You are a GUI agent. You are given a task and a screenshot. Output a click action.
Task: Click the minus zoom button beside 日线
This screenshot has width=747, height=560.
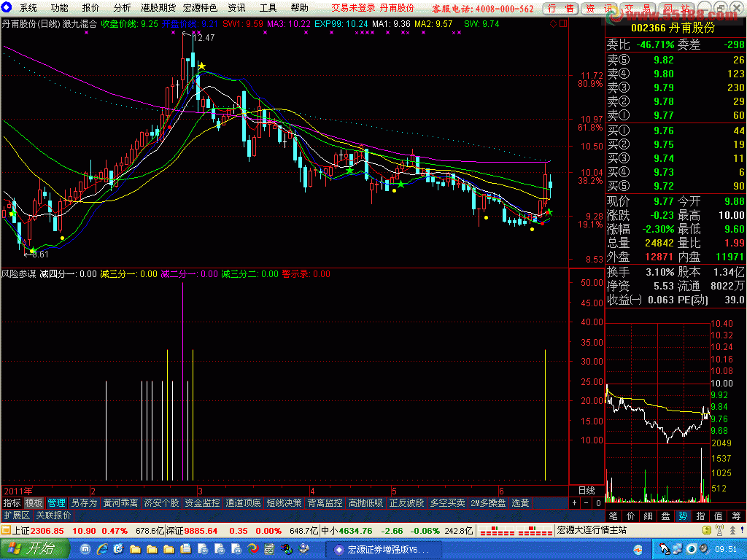click(587, 503)
